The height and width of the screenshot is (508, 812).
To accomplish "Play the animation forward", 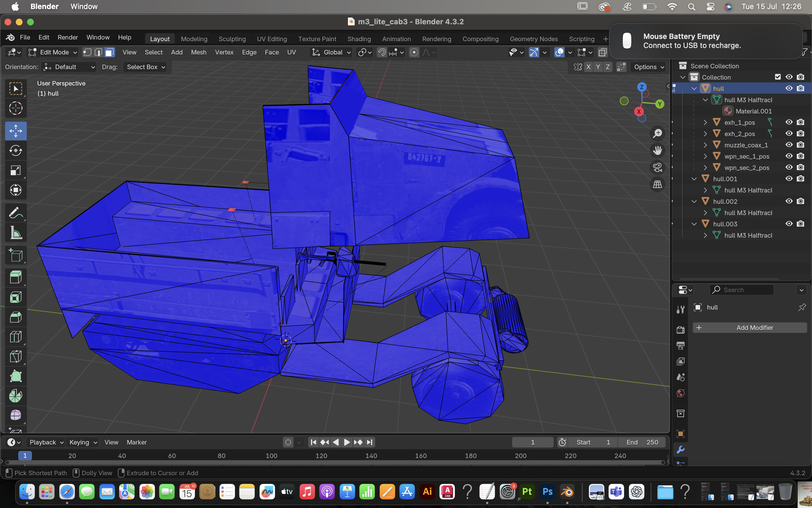I will click(347, 442).
